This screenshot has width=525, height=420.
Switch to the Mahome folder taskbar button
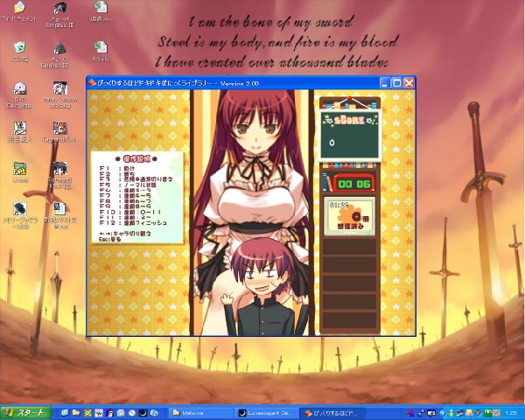200,413
